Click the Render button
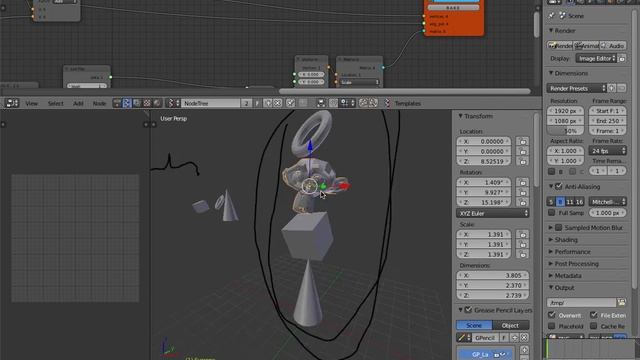 point(560,46)
